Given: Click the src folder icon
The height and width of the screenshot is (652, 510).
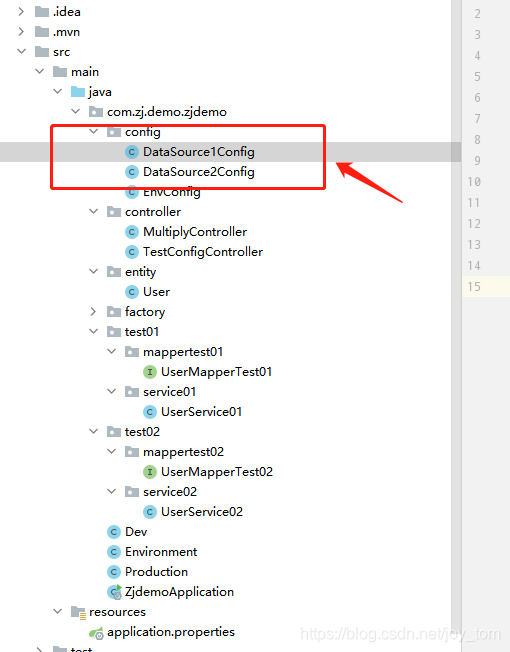Looking at the screenshot, I should (x=42, y=52).
